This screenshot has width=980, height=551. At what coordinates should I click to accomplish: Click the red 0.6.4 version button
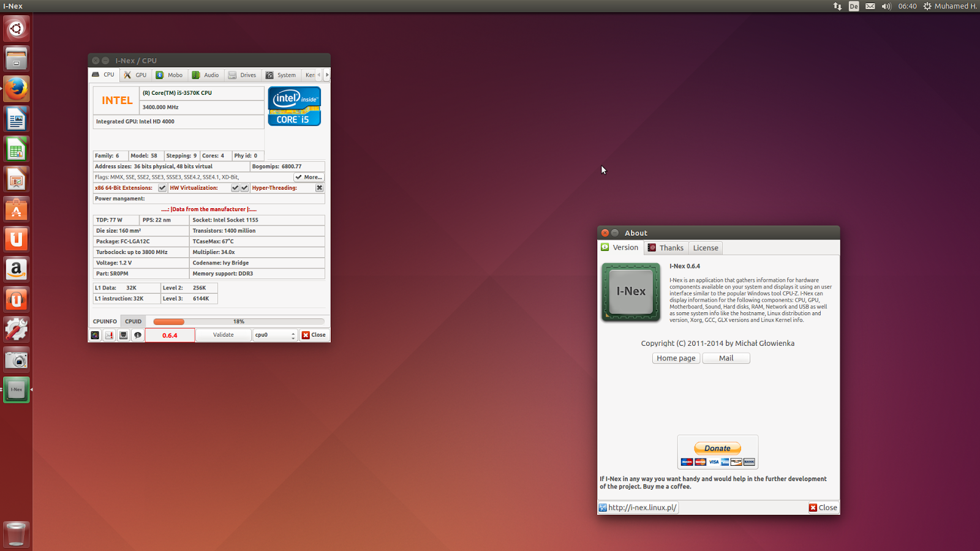pyautogui.click(x=170, y=335)
